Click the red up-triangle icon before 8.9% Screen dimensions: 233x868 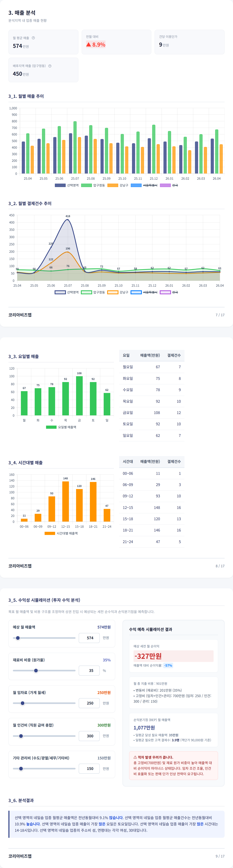coord(88,44)
